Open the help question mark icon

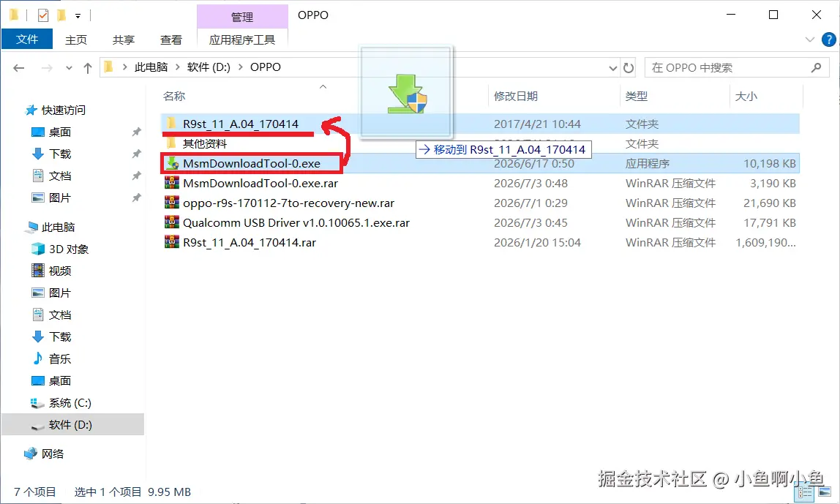coord(828,40)
